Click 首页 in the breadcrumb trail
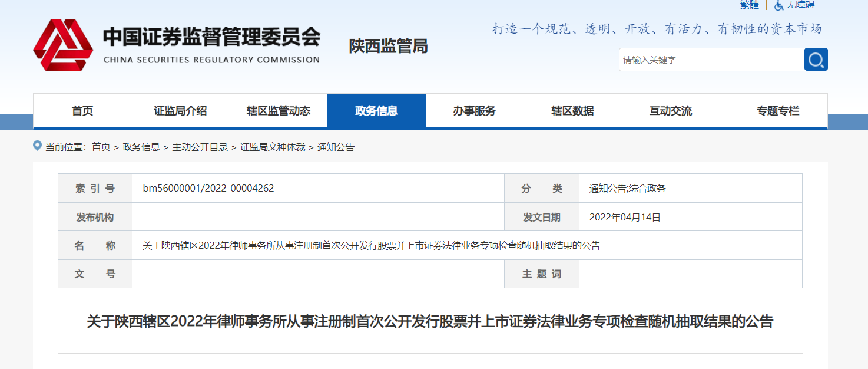 click(x=101, y=147)
